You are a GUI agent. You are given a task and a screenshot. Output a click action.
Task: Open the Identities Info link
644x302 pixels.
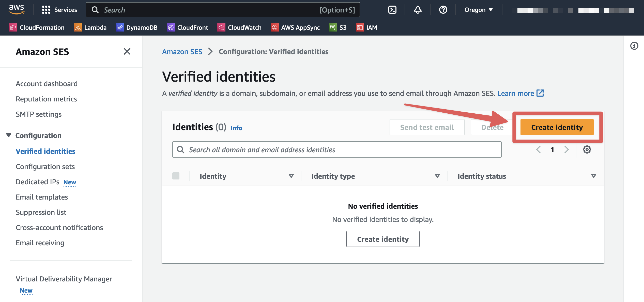pos(236,128)
